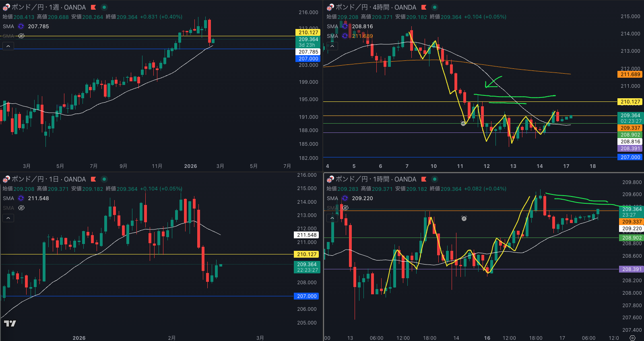Screen dimensions: 644x341
Task: Click the SMA refresh icon on weekly chart
Action: pyautogui.click(x=21, y=27)
